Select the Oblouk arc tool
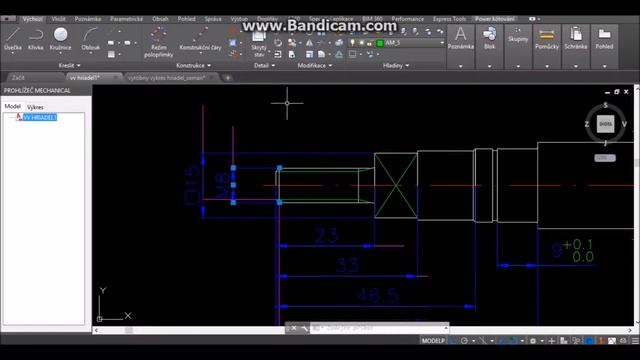 pos(90,40)
